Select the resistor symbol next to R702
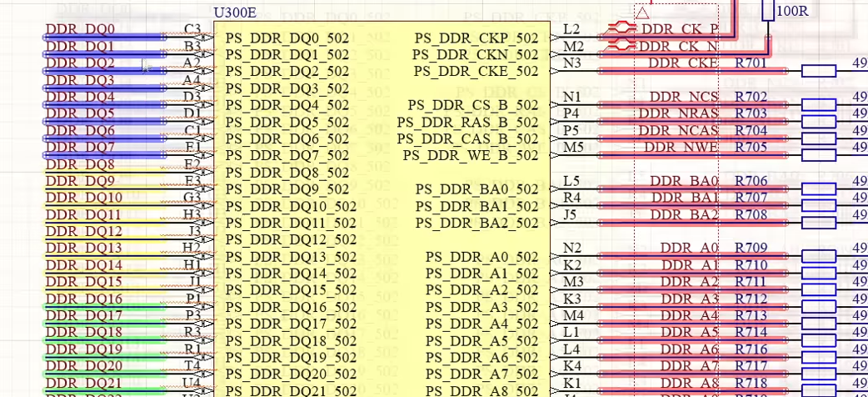The height and width of the screenshot is (397, 868). (x=818, y=104)
